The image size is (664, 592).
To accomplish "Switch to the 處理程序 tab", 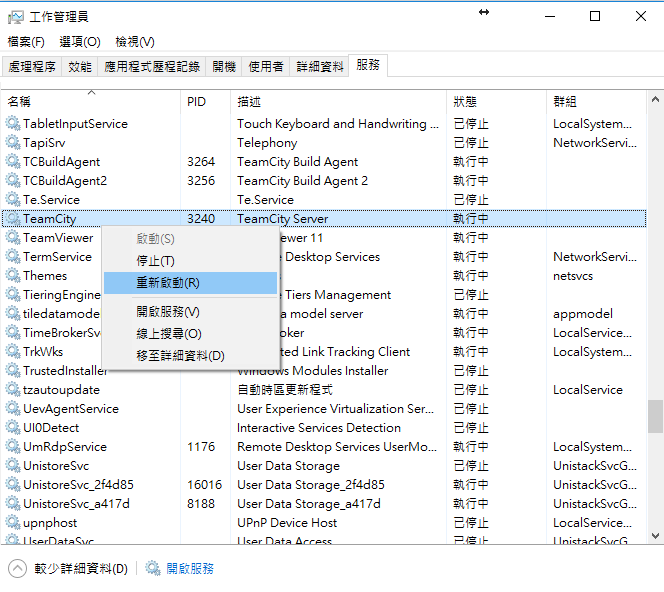I will coord(32,66).
